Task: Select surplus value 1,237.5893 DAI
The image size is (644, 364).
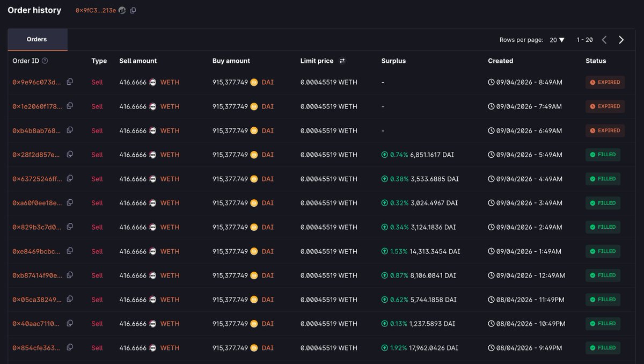Action: (x=432, y=324)
